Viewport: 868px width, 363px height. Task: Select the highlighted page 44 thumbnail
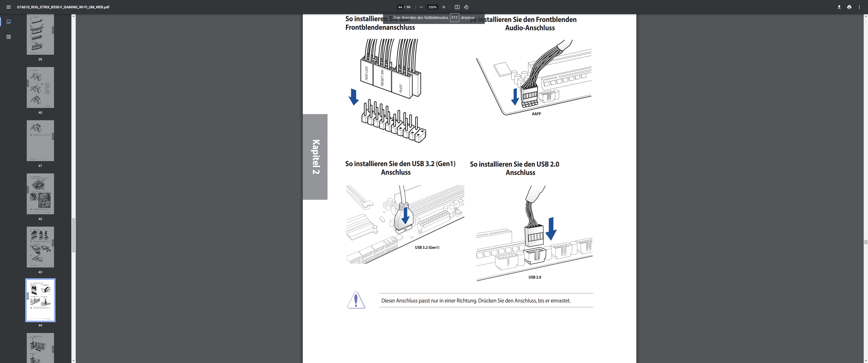click(x=40, y=300)
